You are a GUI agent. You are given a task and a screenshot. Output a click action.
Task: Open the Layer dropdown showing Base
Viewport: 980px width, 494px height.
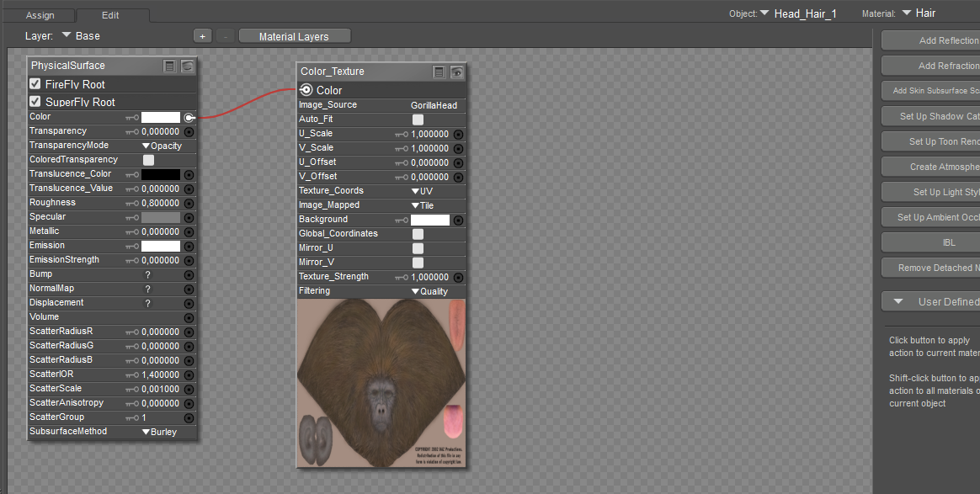point(81,35)
